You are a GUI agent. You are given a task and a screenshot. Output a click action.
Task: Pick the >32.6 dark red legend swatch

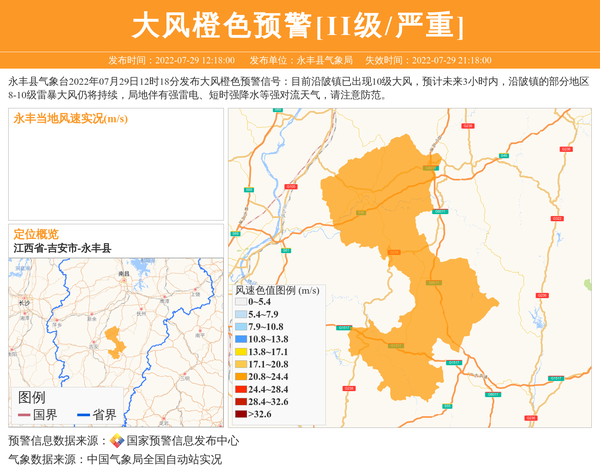click(241, 414)
